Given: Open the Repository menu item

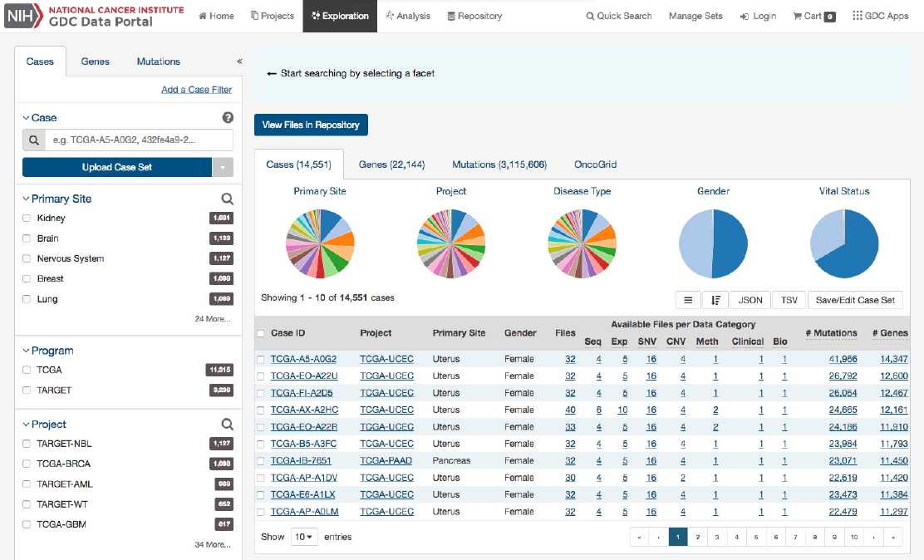Looking at the screenshot, I should pos(474,16).
